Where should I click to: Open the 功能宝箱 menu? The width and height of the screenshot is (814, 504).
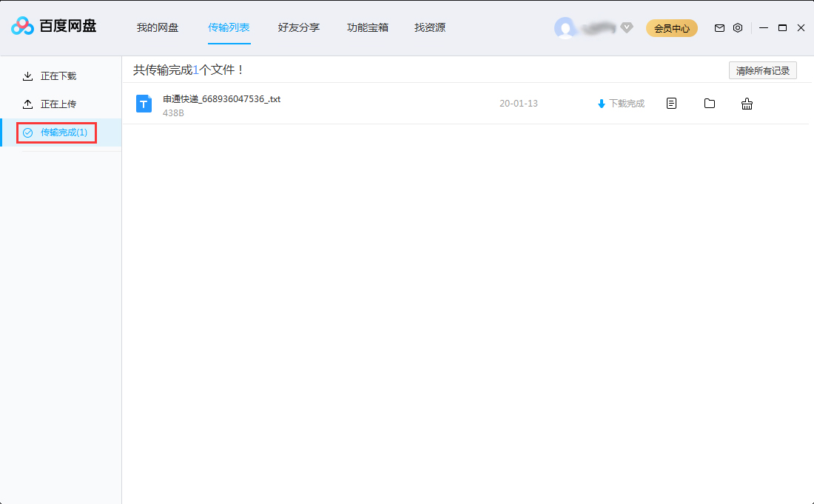[367, 27]
